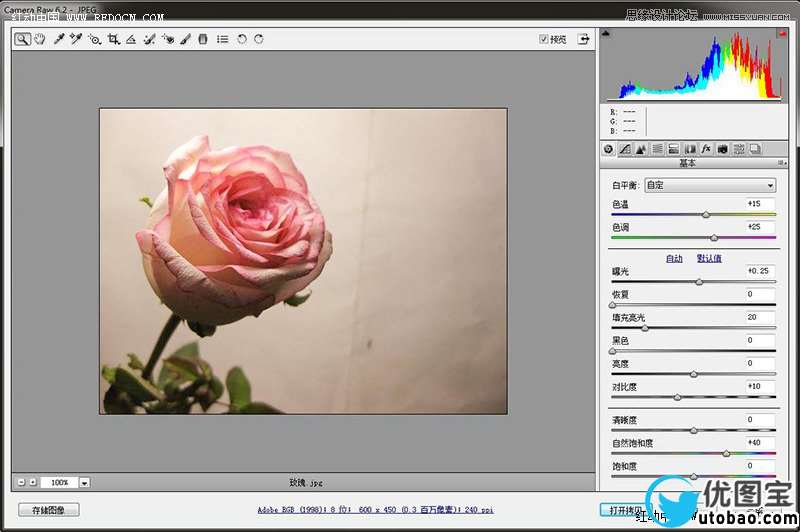Viewport: 800px width, 532px height.
Task: Toggle full screen mode icon
Action: 583,39
